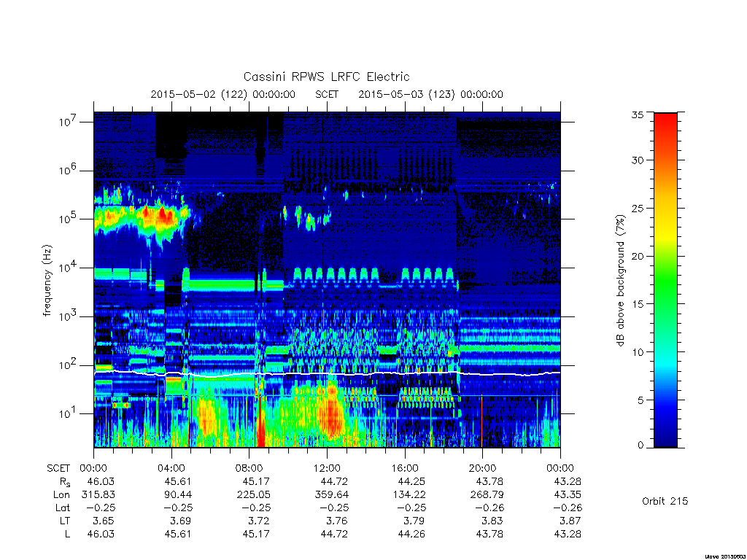Click the Lon value 315.83
Screen dimensions: 747x560
[x=98, y=495]
